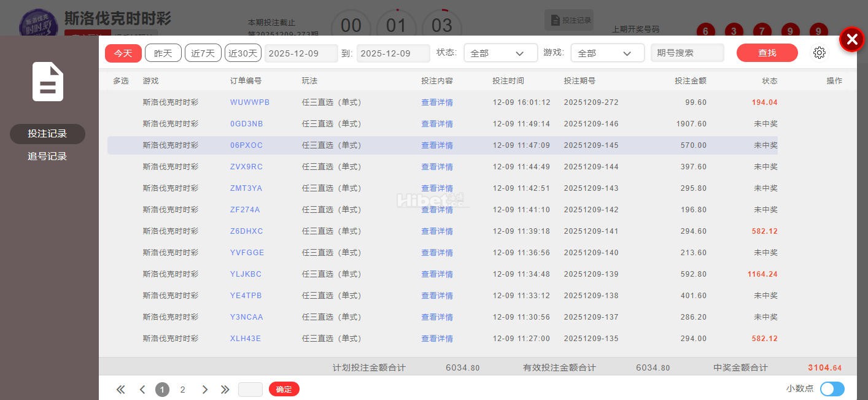
Task: Click the red 查找 search button
Action: pos(767,53)
